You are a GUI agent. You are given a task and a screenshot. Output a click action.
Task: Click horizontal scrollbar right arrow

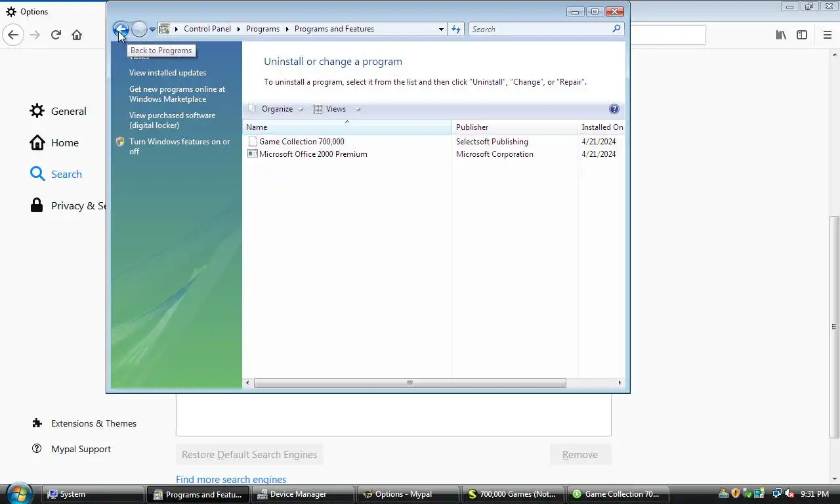(x=619, y=383)
